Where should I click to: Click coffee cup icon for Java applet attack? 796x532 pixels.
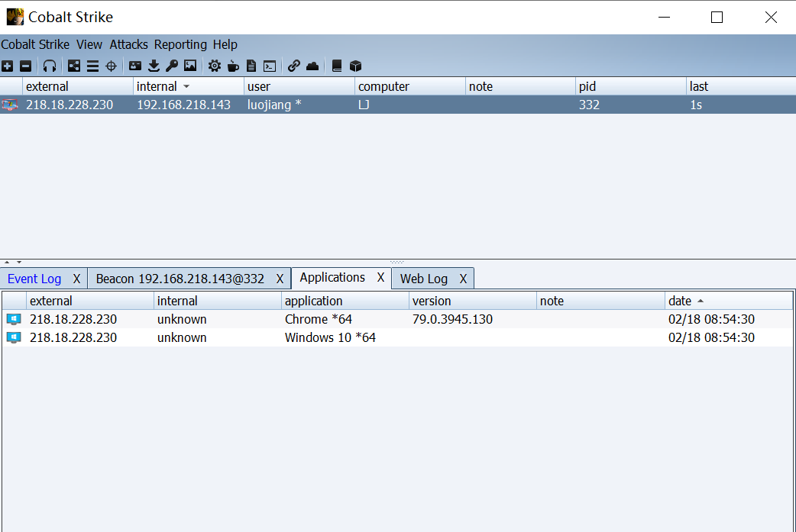coord(233,66)
